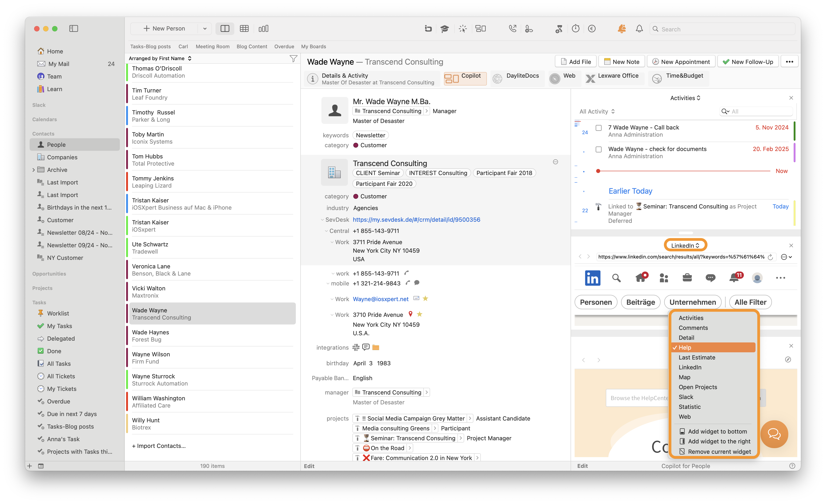The image size is (826, 504).
Task: Click New Note button
Action: coord(621,62)
